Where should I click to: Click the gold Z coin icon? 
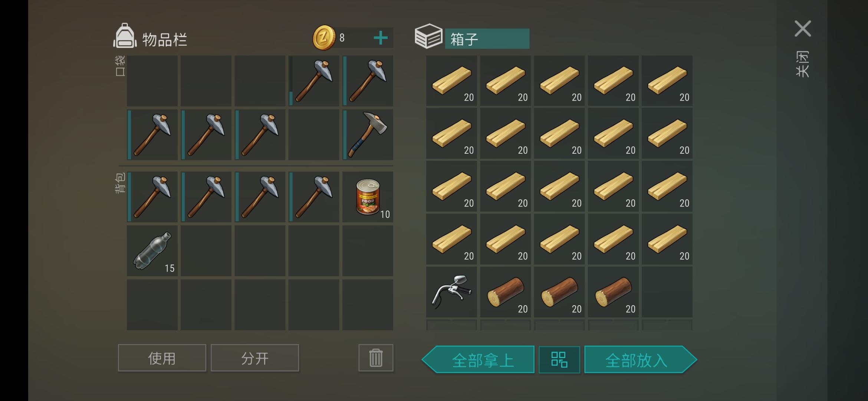coord(324,38)
